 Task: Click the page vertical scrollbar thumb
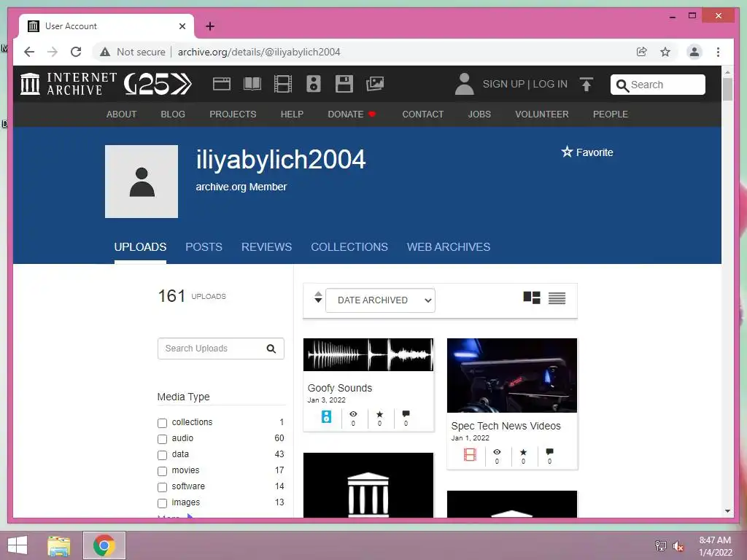(x=727, y=89)
